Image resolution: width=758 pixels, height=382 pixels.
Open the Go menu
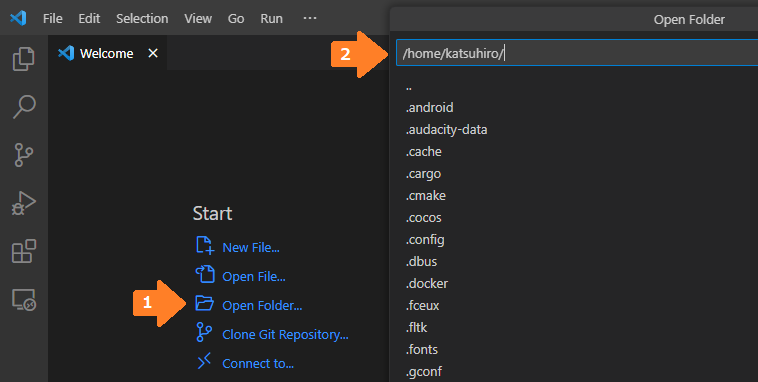point(236,18)
